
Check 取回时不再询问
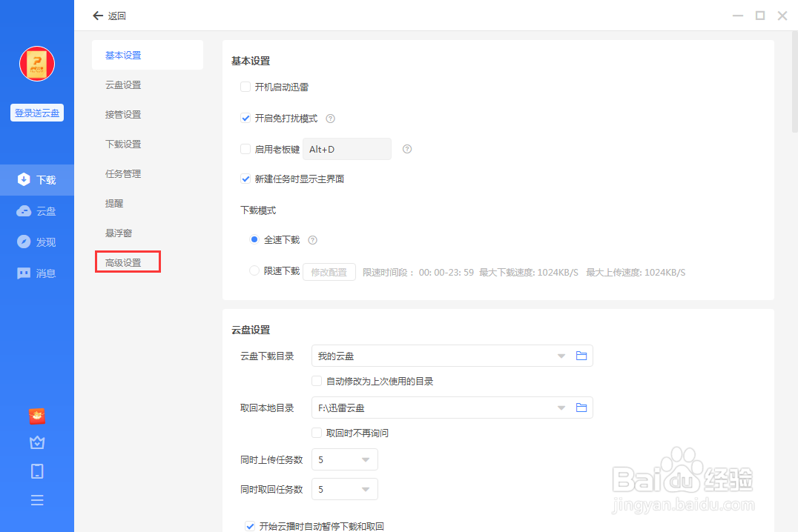tap(316, 433)
